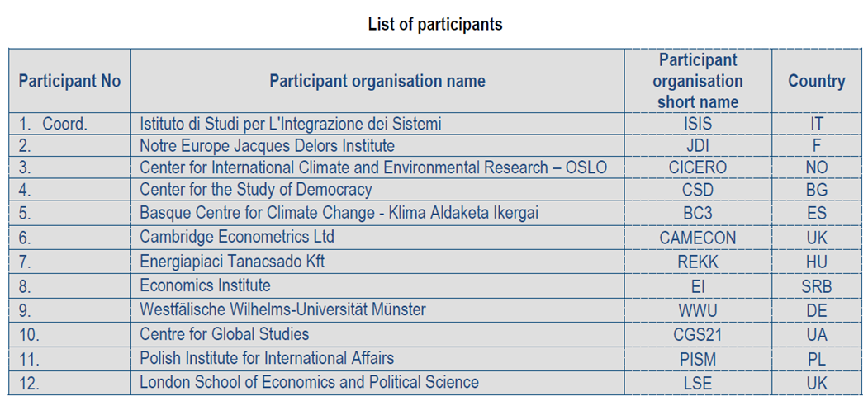Viewport: 868px width, 401px height.
Task: Select 'Westfälische Wilhelms-Universität Münster'
Action: point(282,309)
